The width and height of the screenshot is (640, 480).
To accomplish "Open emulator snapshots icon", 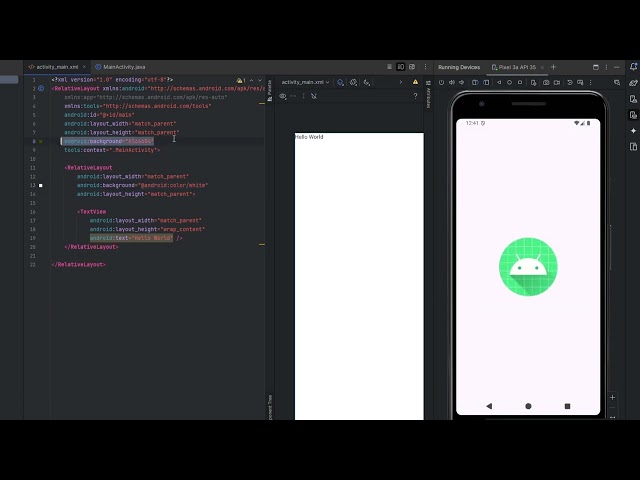I will click(570, 82).
